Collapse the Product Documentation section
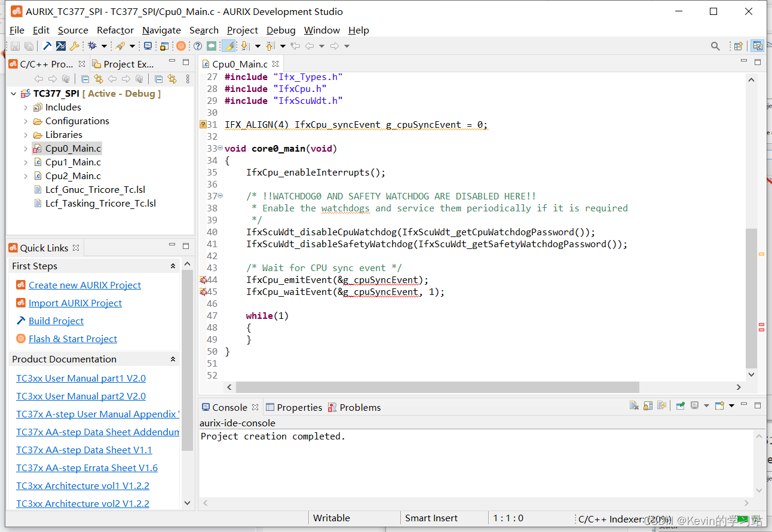Screen dimensions: 772x532 click(x=173, y=359)
